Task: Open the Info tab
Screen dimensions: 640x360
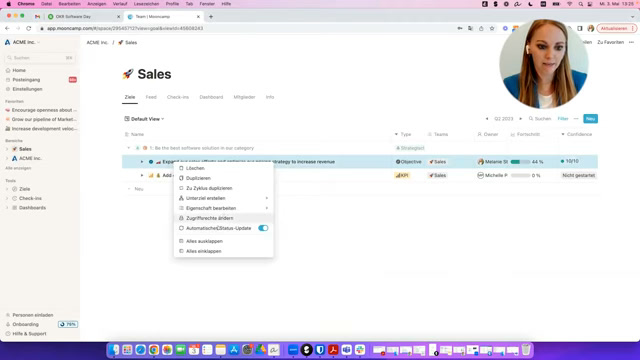Action: [x=270, y=97]
